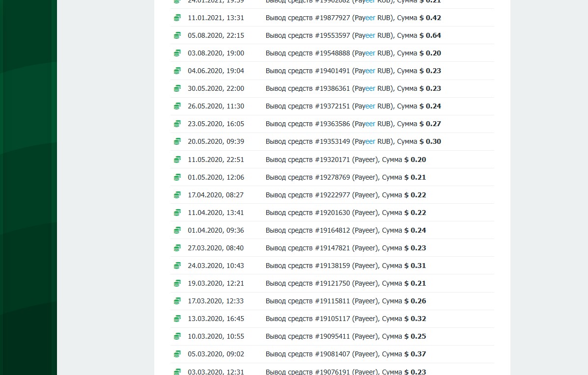Select the coin icon next to 17.04.2020, 08:27
The height and width of the screenshot is (375, 588).
pyautogui.click(x=177, y=195)
